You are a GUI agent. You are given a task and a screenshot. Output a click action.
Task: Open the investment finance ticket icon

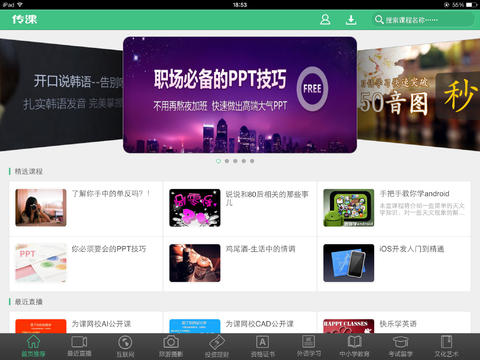pos(217,342)
